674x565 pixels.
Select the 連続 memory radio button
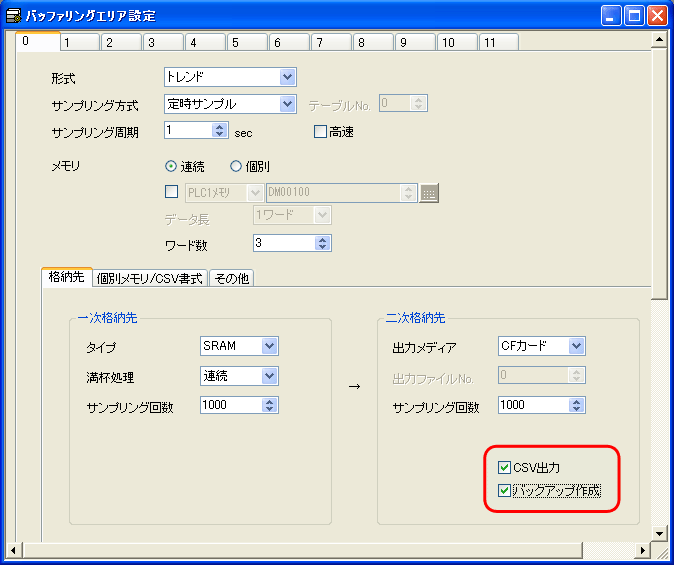(171, 167)
